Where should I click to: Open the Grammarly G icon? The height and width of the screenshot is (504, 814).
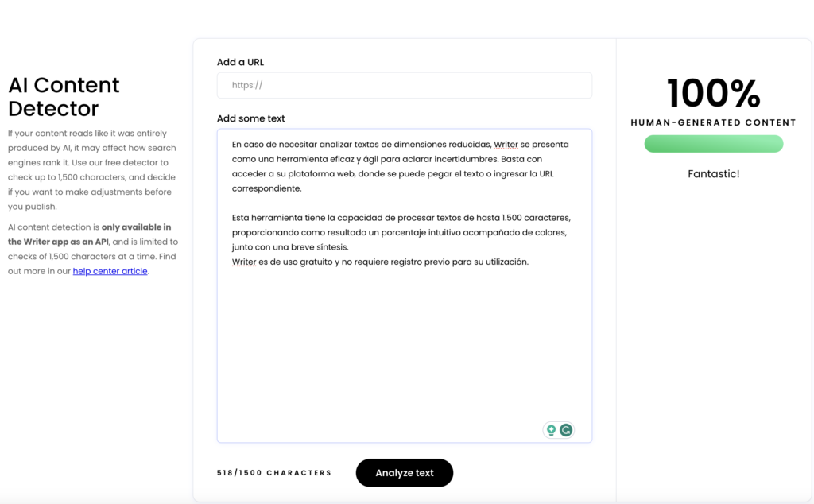(566, 430)
